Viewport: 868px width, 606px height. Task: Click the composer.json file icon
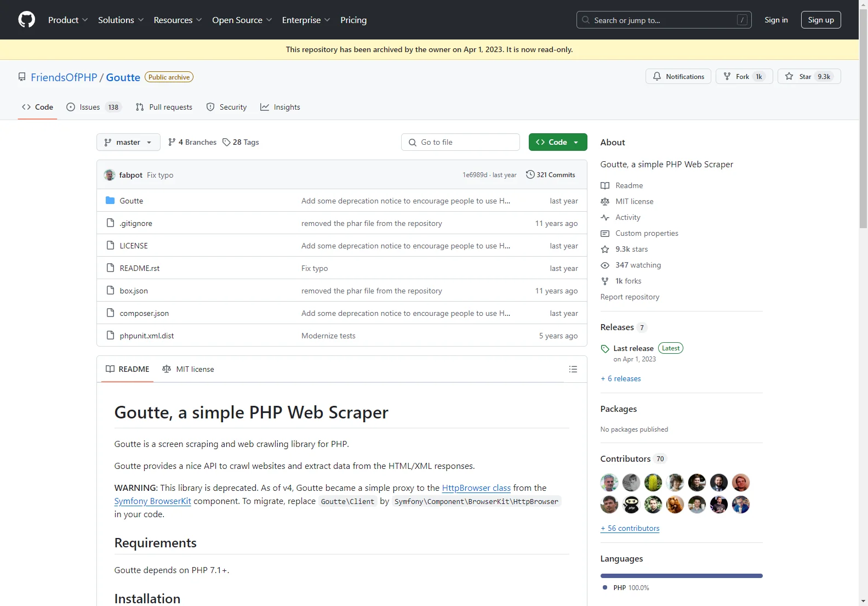[110, 313]
